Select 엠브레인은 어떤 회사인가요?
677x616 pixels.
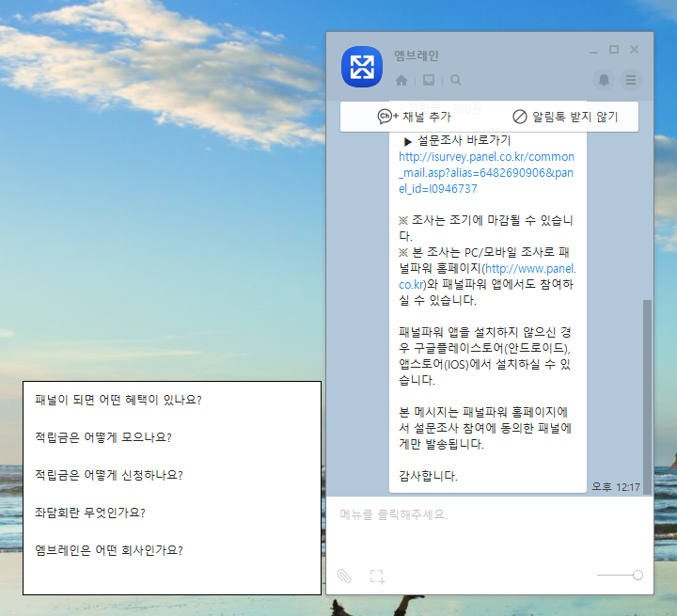click(109, 550)
